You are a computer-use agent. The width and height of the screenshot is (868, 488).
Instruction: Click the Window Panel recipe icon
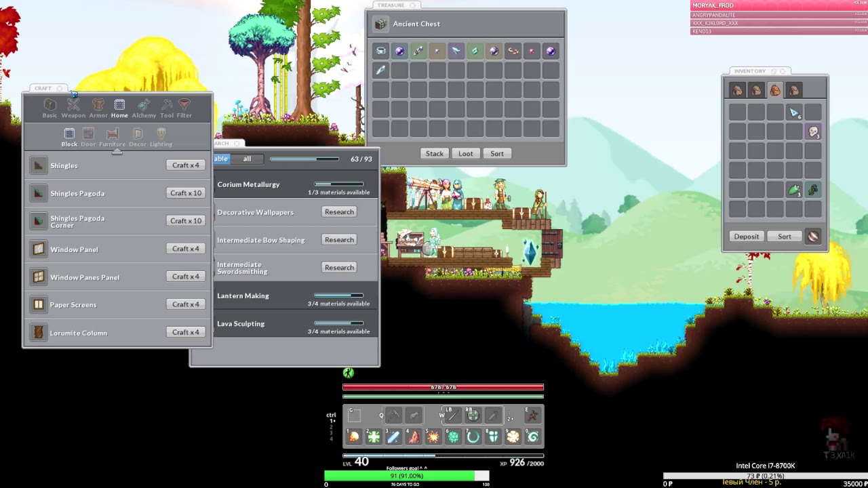pos(39,249)
